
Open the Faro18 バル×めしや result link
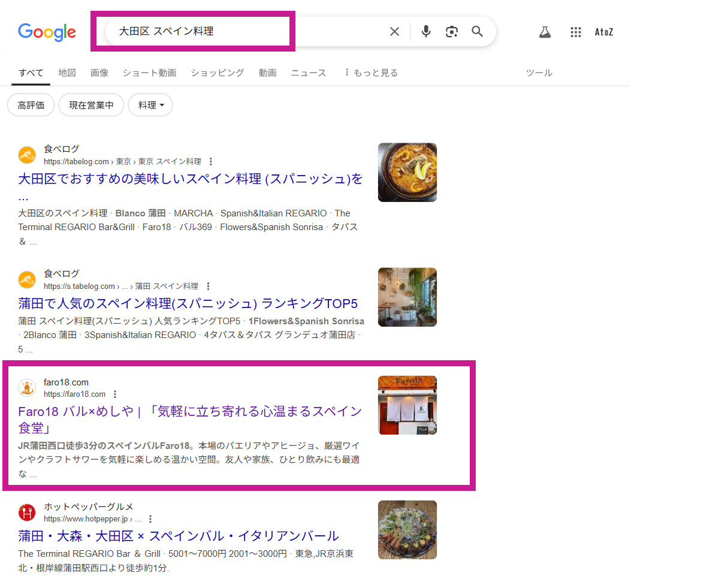point(190,420)
